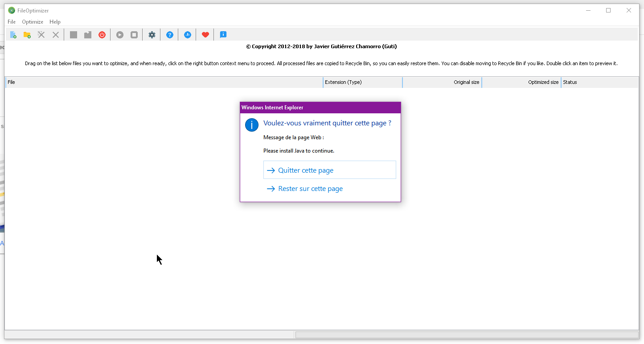This screenshot has height=344, width=644.
Task: Stop processing with the stop icon
Action: [134, 35]
